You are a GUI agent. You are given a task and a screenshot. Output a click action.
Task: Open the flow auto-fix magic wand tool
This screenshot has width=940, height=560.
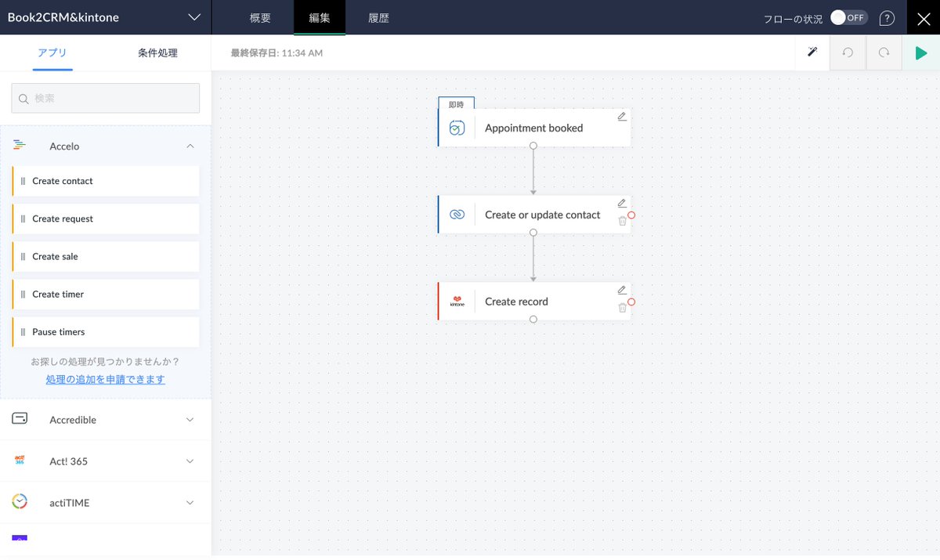coord(812,52)
